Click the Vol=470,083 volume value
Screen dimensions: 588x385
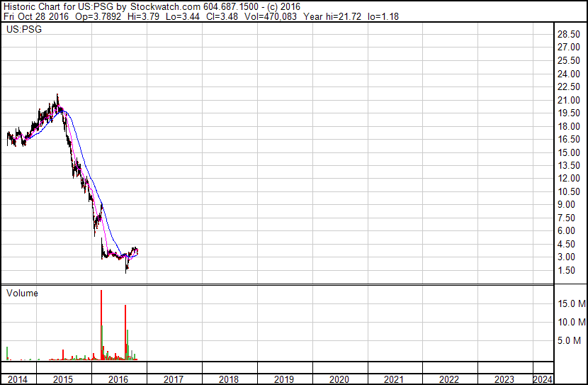(271, 16)
